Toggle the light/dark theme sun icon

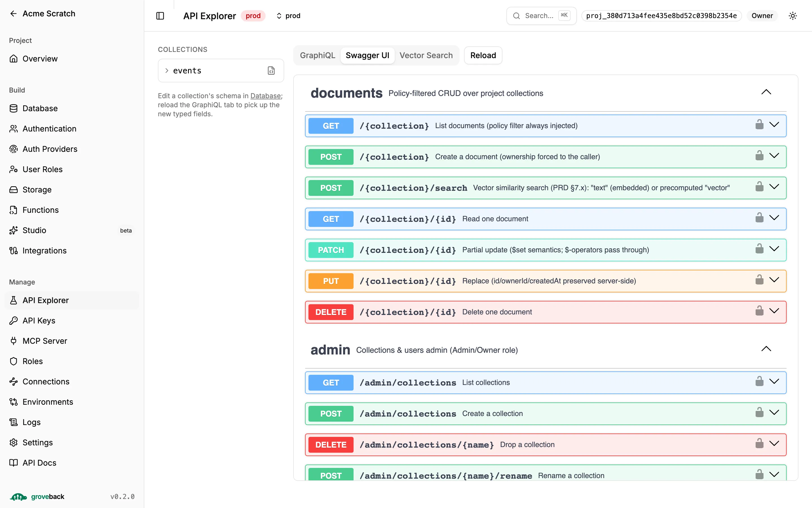(793, 16)
